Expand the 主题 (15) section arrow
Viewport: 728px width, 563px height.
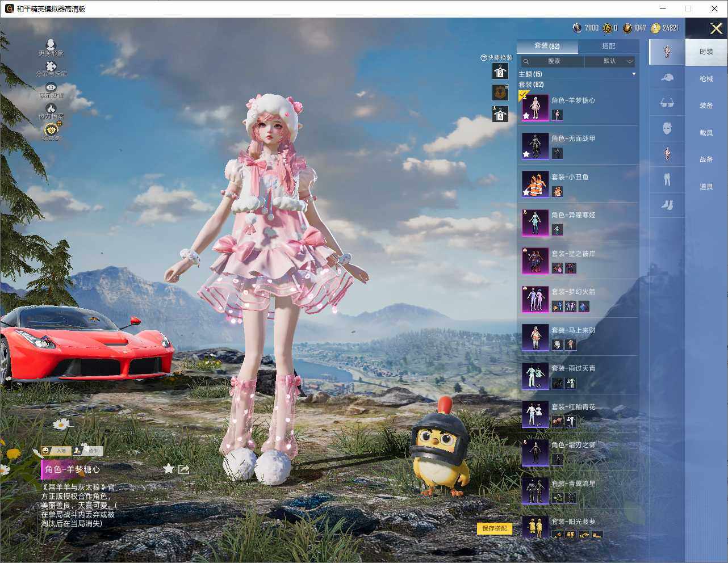click(634, 74)
